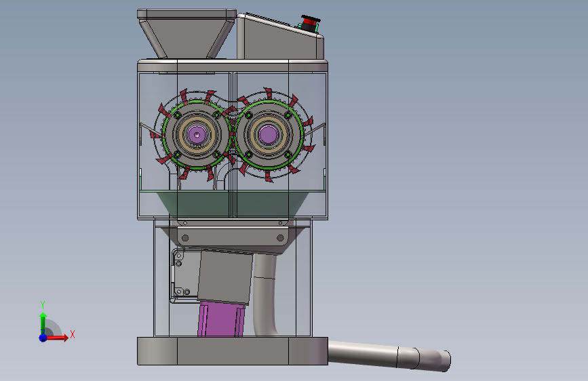
Task: Select the red emergency stop button on the model
Action: (x=310, y=22)
